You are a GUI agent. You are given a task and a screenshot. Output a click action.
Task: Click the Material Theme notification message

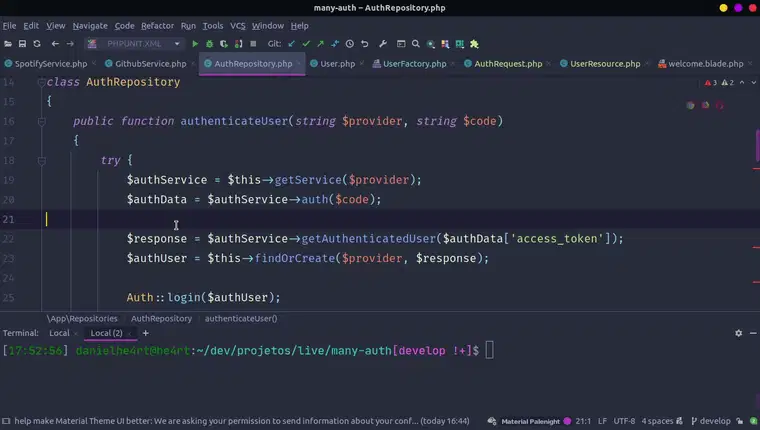pos(241,421)
